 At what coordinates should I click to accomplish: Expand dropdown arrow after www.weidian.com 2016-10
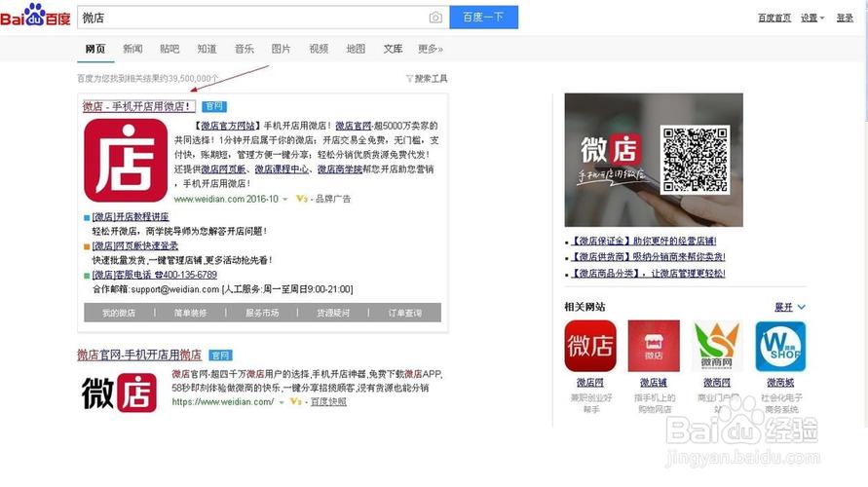285,200
